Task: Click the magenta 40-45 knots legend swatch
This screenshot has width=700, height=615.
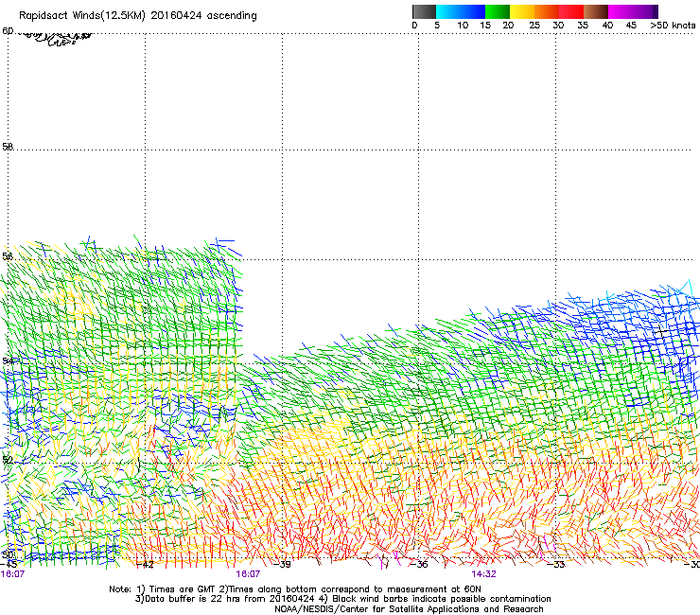Action: 621,11
